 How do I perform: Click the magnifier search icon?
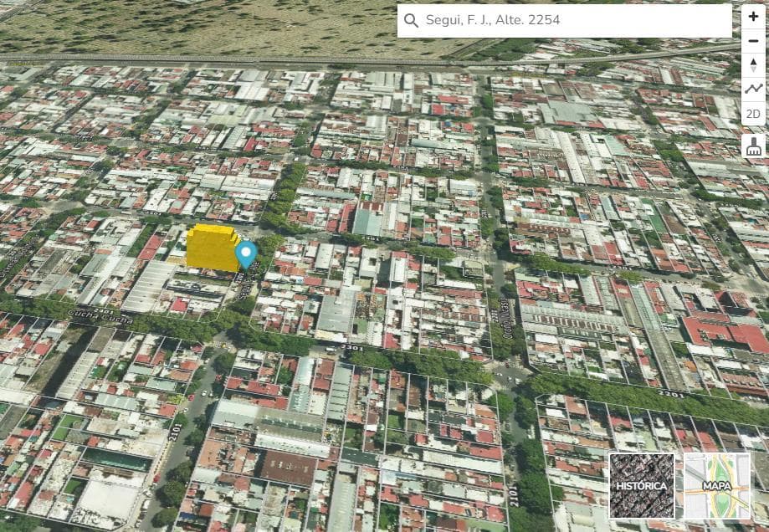click(x=411, y=21)
